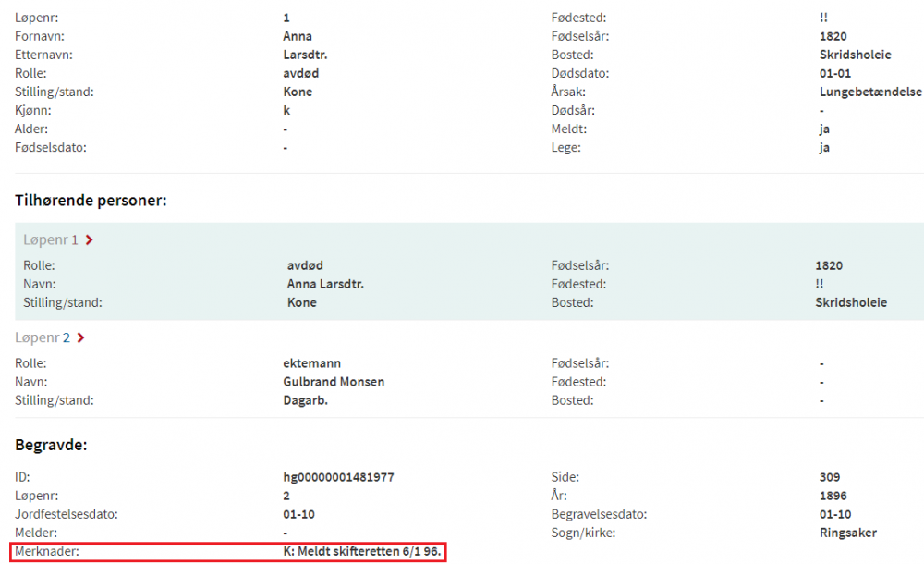This screenshot has width=924, height=564.
Task: Click the name Gulbrand Monsen
Action: [x=334, y=382]
